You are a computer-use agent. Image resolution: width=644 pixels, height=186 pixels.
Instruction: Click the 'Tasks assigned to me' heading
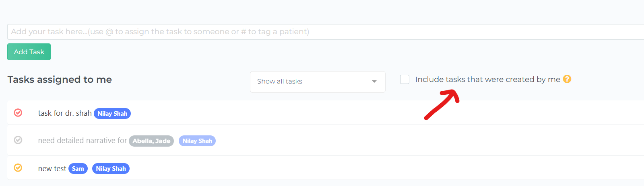pos(60,80)
